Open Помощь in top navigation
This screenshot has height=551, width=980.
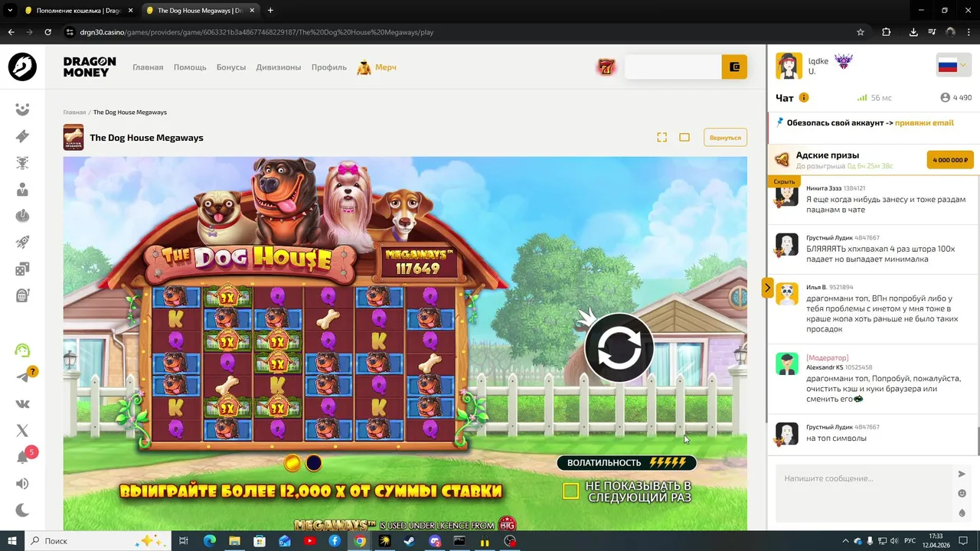tap(190, 67)
